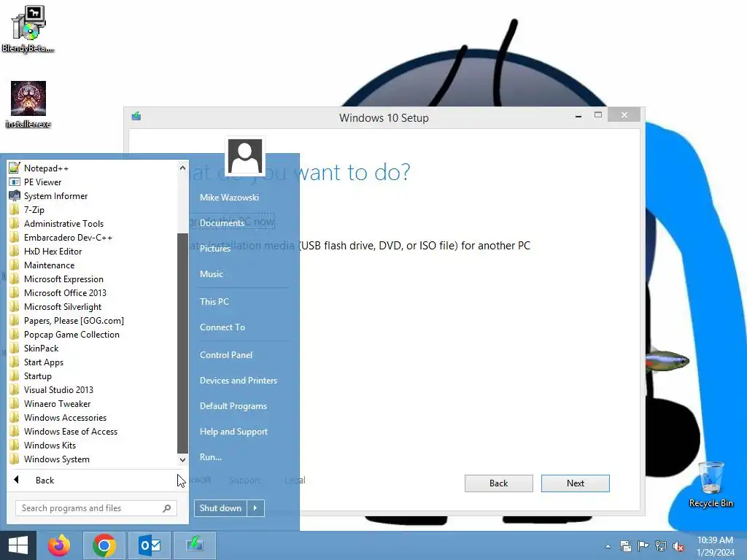Screen dimensions: 747x560
Task: Open Default Programs
Action: 233,405
